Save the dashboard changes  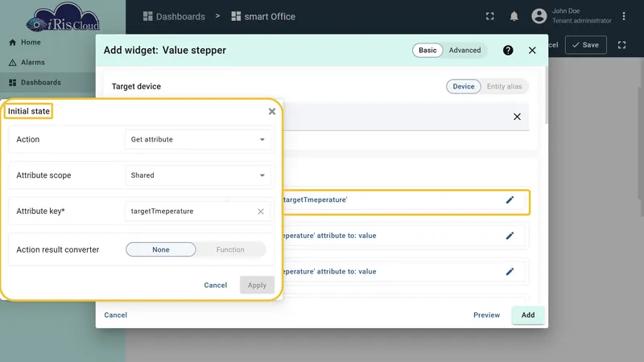586,45
